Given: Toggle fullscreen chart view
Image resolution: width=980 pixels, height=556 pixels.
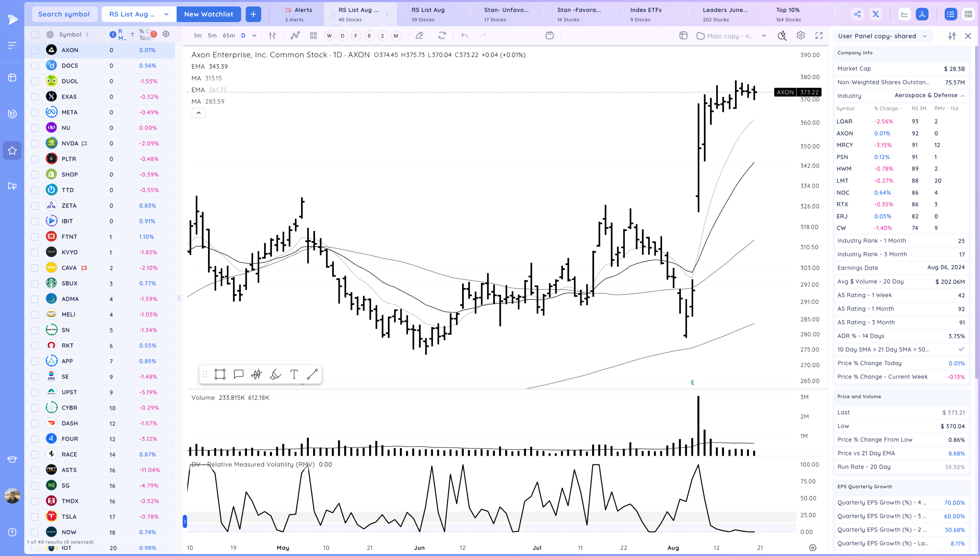Looking at the screenshot, I should (x=819, y=36).
